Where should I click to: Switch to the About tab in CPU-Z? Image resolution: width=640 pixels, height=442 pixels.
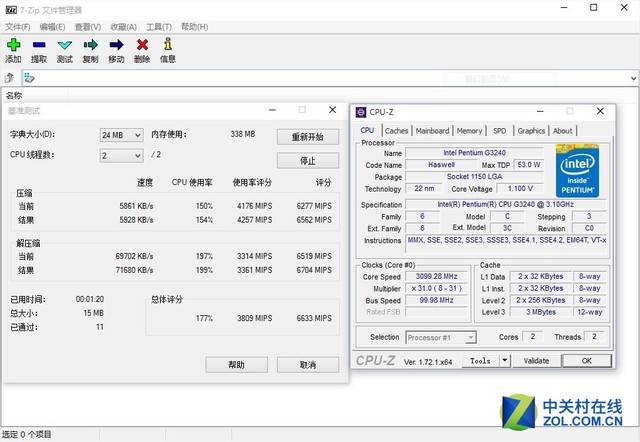click(562, 131)
